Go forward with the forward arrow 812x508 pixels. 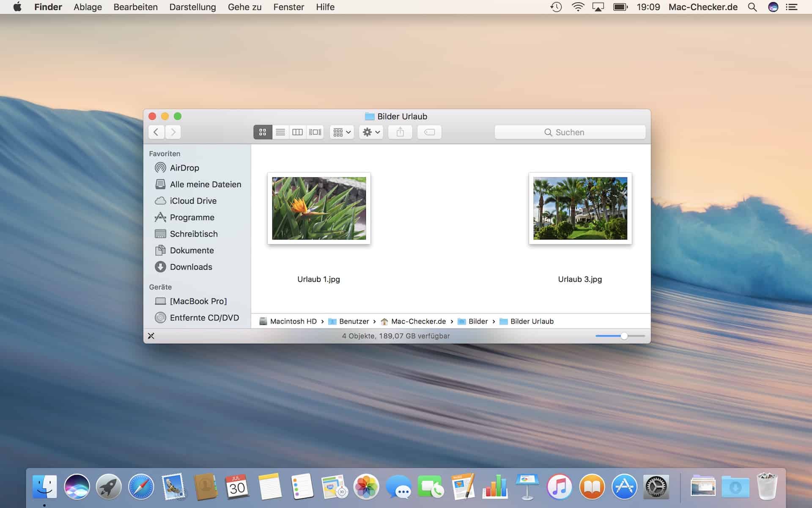click(173, 132)
